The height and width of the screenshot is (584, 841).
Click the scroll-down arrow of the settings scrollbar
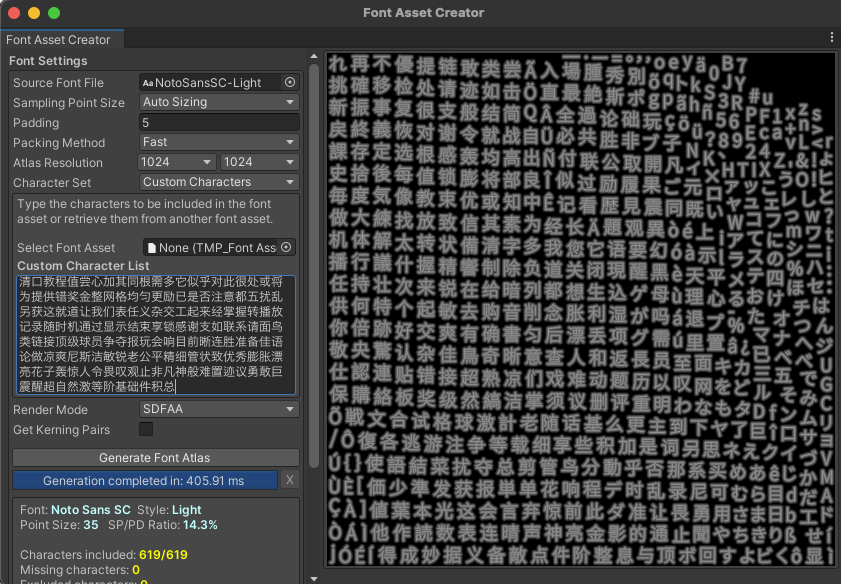[x=314, y=579]
